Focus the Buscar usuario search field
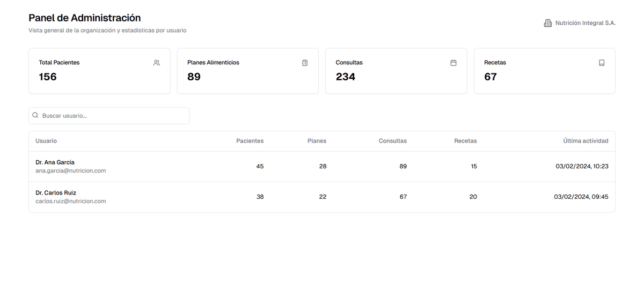 tap(113, 116)
